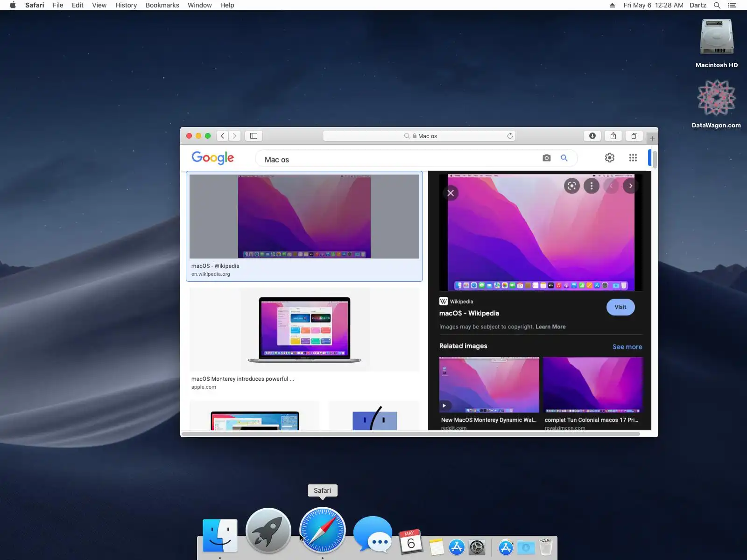Open the Bookmarks menu
The height and width of the screenshot is (560, 747).
click(x=162, y=5)
